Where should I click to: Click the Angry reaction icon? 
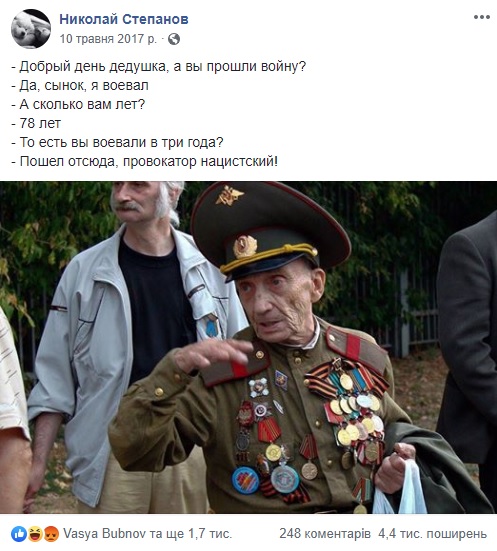[x=51, y=534]
